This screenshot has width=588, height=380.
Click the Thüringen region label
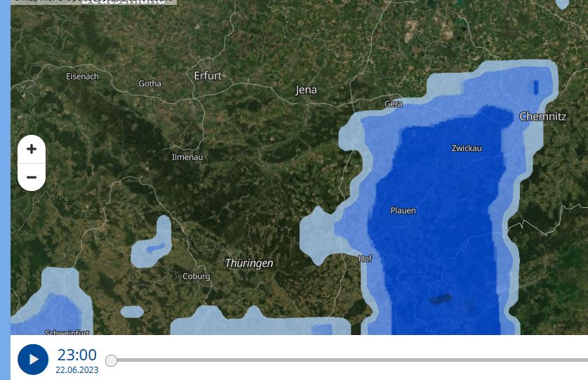(249, 263)
